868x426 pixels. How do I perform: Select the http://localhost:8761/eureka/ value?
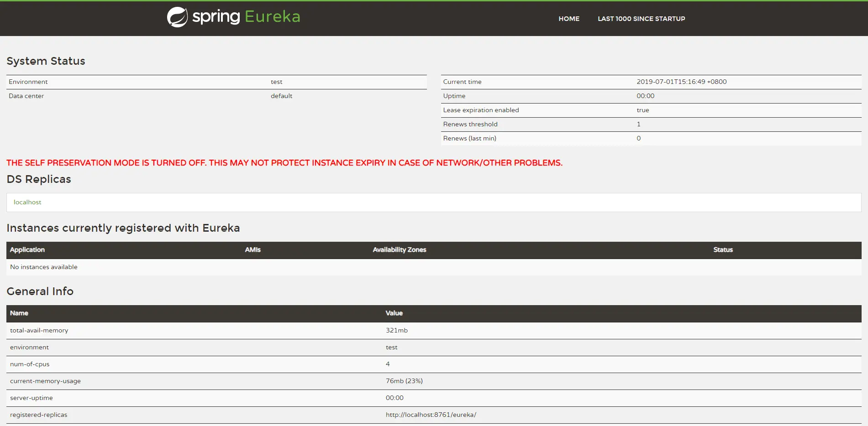click(431, 415)
